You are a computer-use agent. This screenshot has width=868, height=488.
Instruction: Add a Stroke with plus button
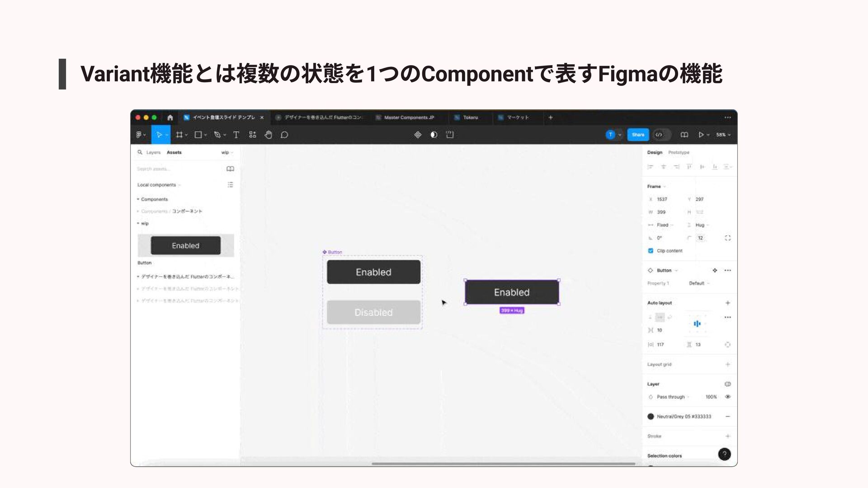click(727, 436)
